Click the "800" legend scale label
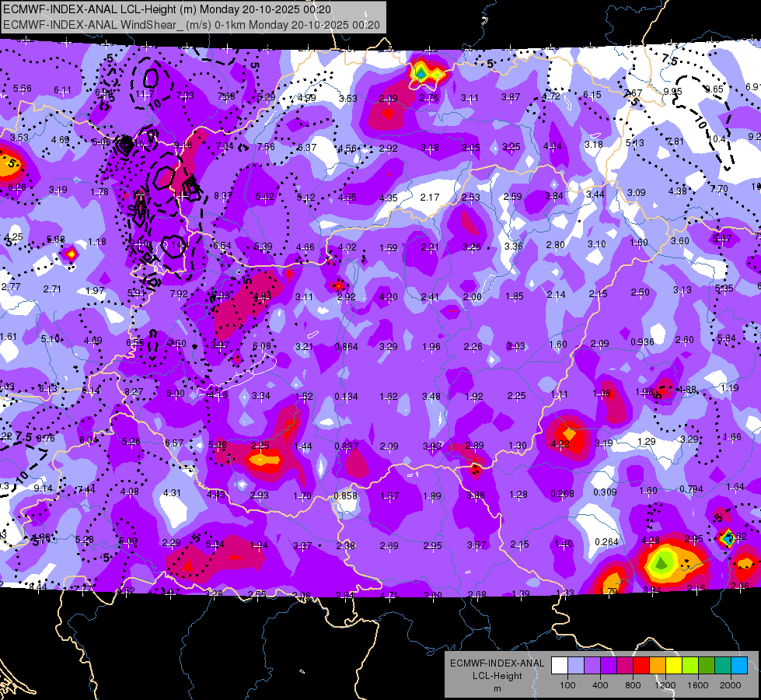761x700 pixels. pyautogui.click(x=633, y=685)
